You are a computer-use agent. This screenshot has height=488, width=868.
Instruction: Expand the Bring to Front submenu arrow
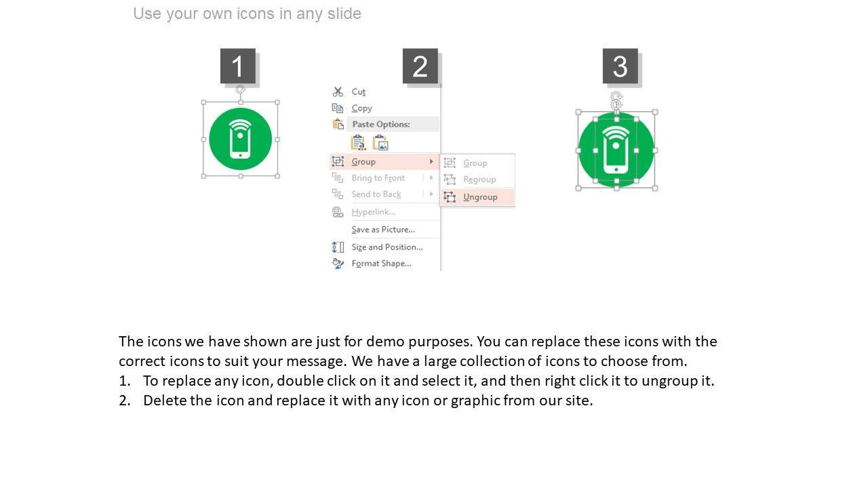click(431, 178)
